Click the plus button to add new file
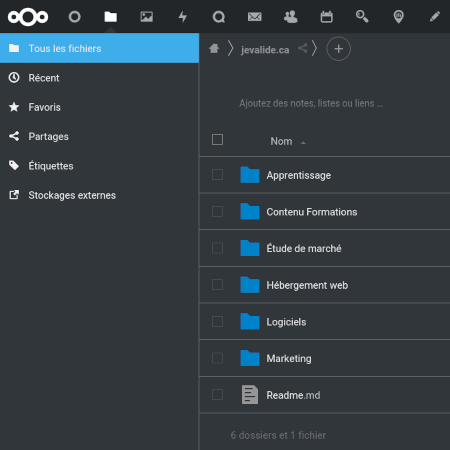Image resolution: width=450 pixels, height=450 pixels. click(x=338, y=49)
